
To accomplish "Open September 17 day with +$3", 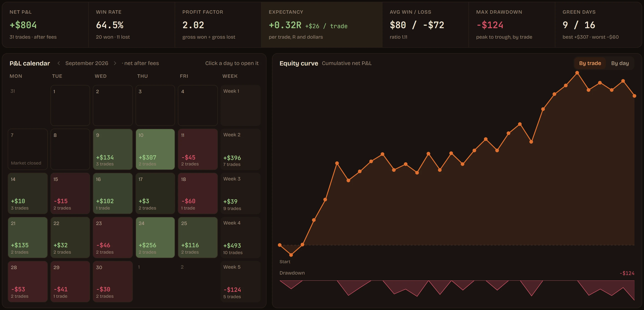I will pos(155,193).
